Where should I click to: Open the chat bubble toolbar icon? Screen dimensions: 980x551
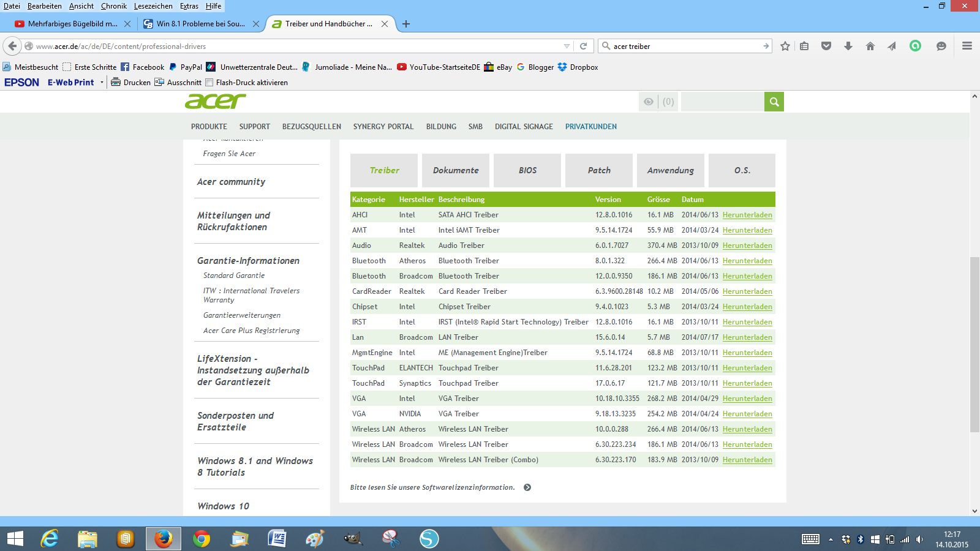[941, 46]
